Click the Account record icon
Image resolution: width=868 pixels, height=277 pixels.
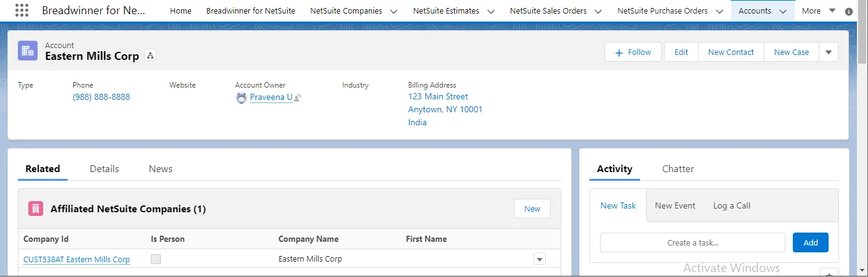pos(28,51)
